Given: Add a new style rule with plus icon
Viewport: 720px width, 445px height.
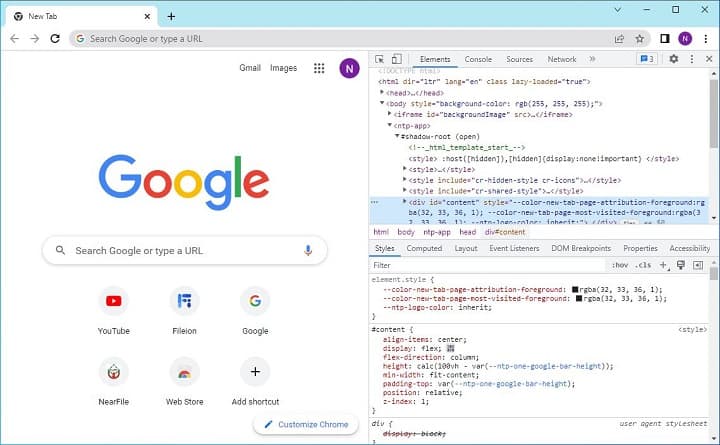Looking at the screenshot, I should pos(665,265).
